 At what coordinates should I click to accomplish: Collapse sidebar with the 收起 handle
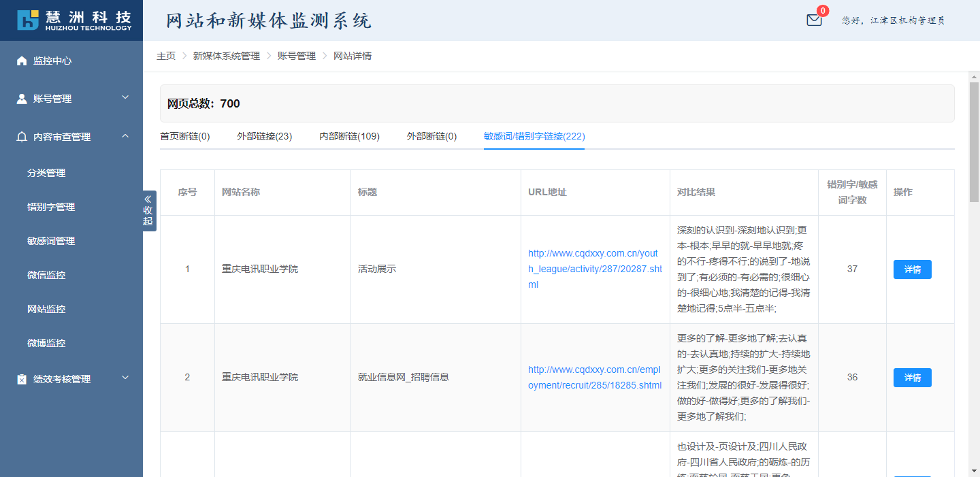(x=148, y=211)
